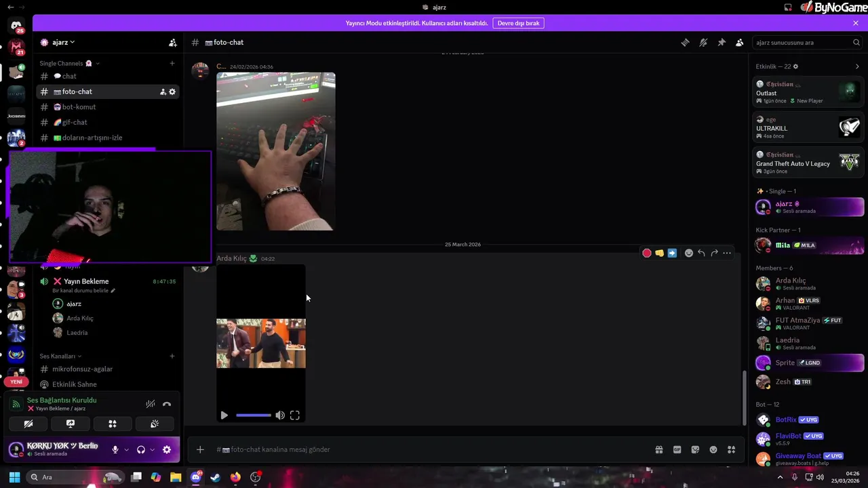Reply to Arda Kılıç message
Screen dimensions: 868x488
tap(701, 253)
